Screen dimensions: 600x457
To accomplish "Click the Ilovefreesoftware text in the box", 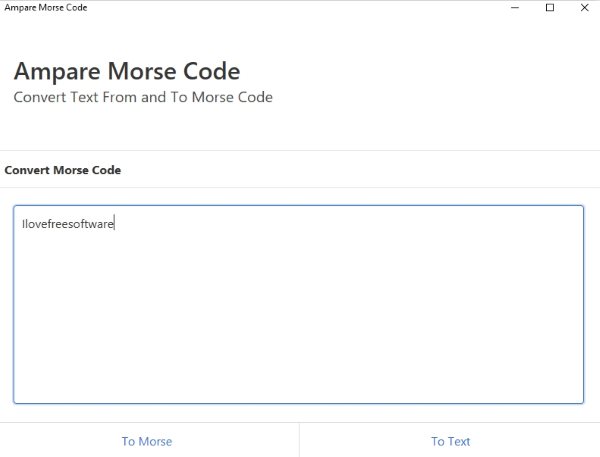I will (x=68, y=224).
